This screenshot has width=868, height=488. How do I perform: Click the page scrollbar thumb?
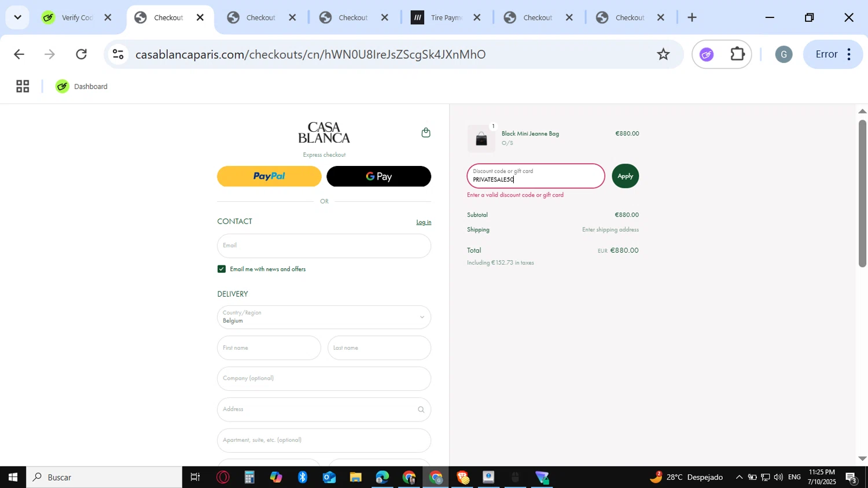click(x=862, y=193)
